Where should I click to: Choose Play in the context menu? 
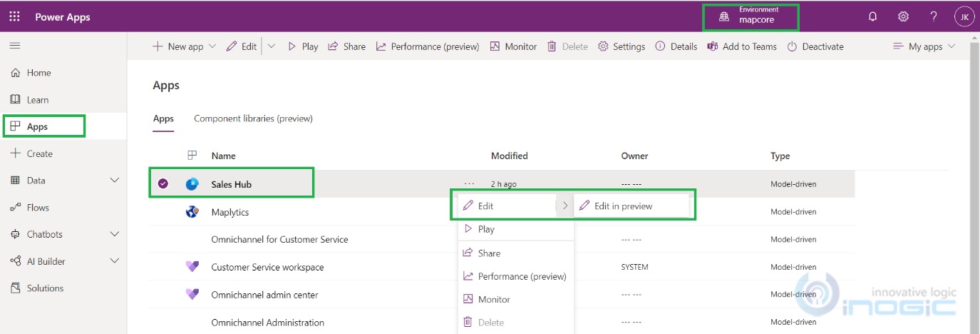[x=516, y=229]
